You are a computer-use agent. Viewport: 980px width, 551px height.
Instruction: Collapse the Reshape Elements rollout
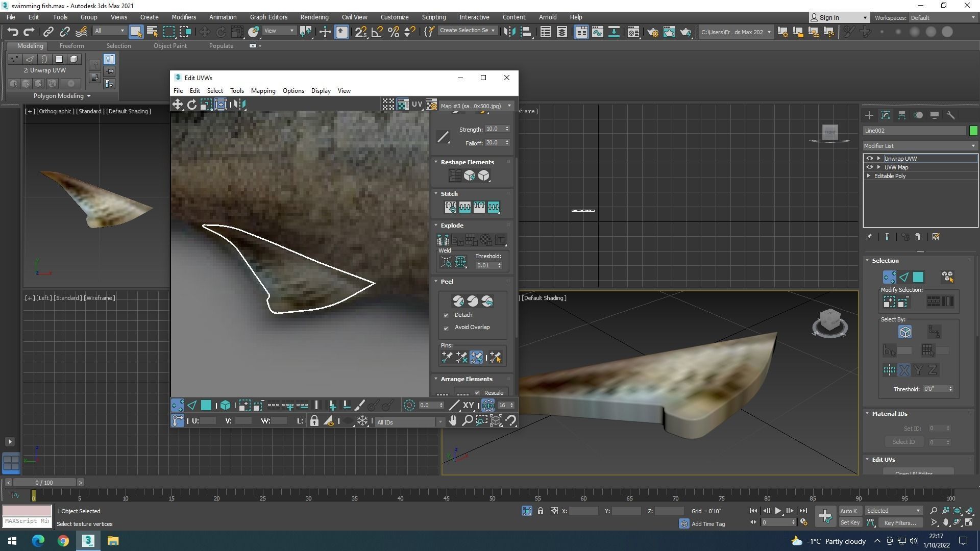point(436,162)
